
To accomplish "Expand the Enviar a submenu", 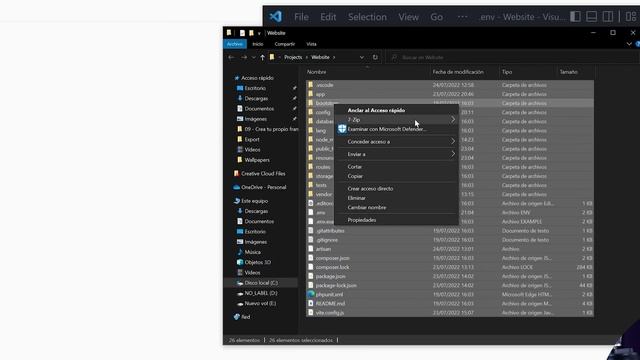I will [x=396, y=154].
